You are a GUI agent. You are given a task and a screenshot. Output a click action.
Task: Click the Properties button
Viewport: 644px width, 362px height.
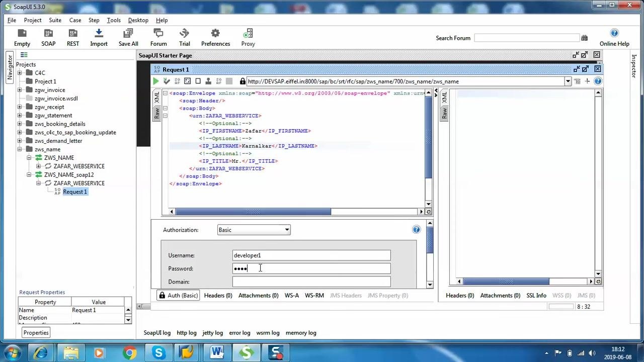36,332
